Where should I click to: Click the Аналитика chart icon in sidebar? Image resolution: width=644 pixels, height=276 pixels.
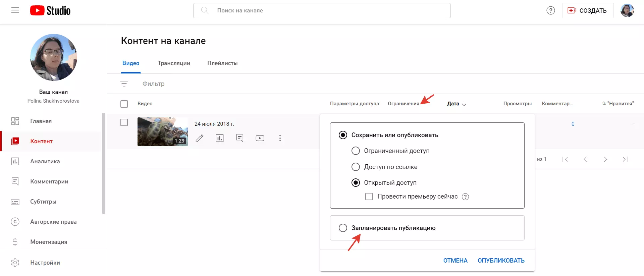click(15, 161)
